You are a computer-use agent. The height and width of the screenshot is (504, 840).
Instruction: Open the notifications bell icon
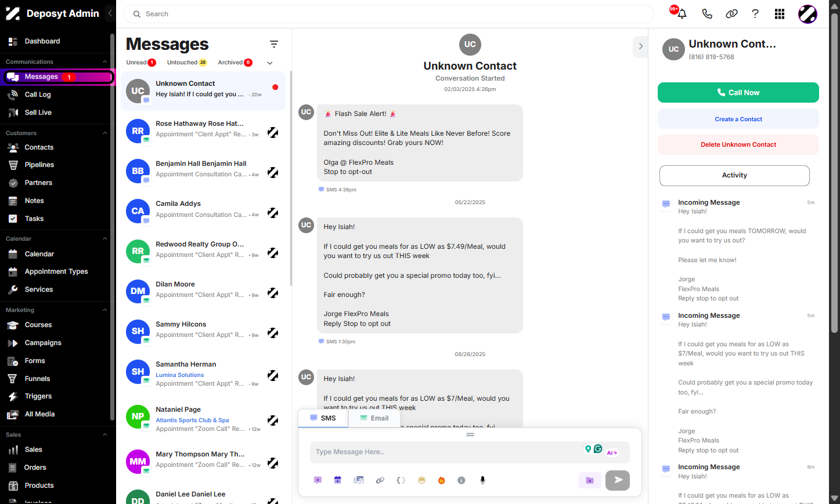click(x=682, y=14)
